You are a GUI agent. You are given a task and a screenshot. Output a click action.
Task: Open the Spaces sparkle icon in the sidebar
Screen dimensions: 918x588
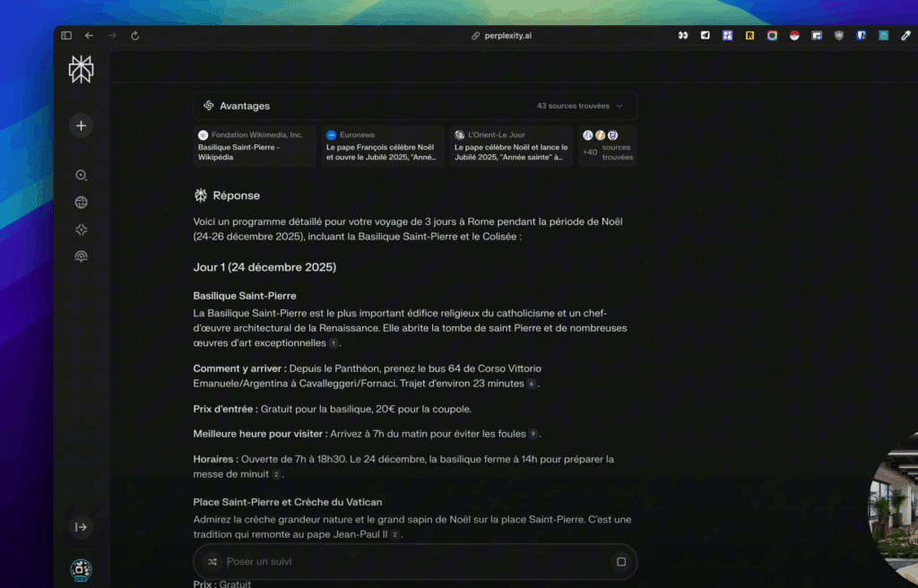coord(81,229)
